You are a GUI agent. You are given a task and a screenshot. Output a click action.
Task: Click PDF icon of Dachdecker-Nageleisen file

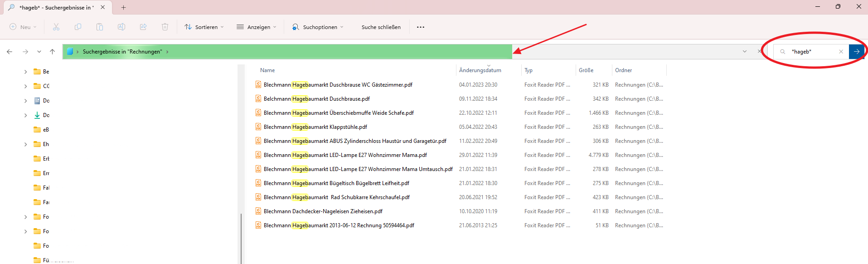[x=258, y=211]
